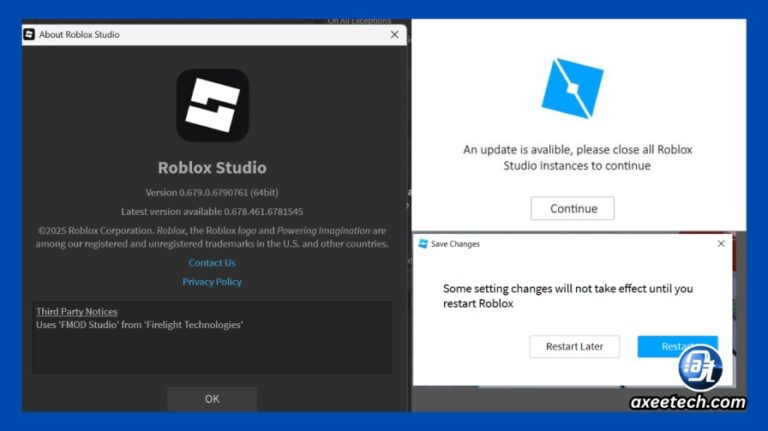Close the About Roblox Studio window
768x431 pixels.
pyautogui.click(x=394, y=35)
